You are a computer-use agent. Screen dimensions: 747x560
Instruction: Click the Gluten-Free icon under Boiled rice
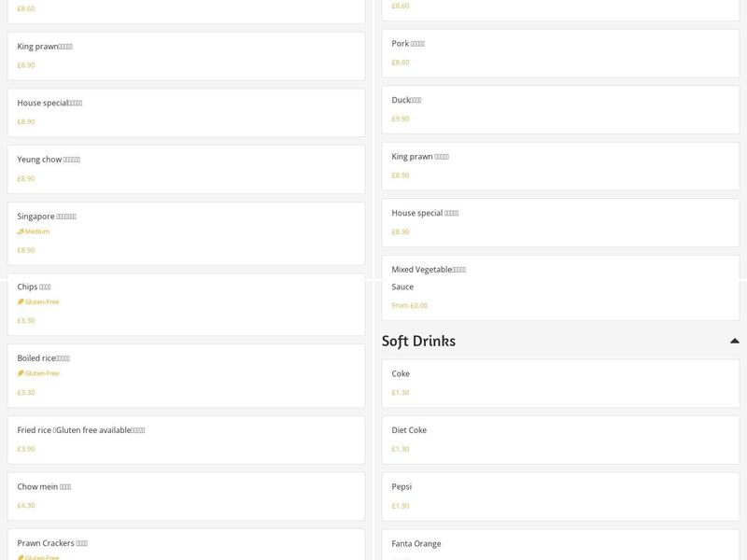click(21, 373)
